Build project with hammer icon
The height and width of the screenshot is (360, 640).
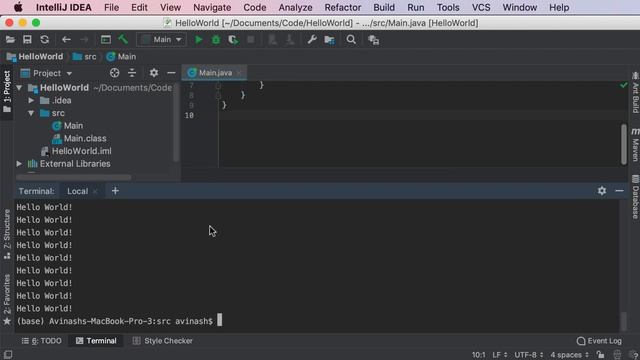click(x=123, y=40)
